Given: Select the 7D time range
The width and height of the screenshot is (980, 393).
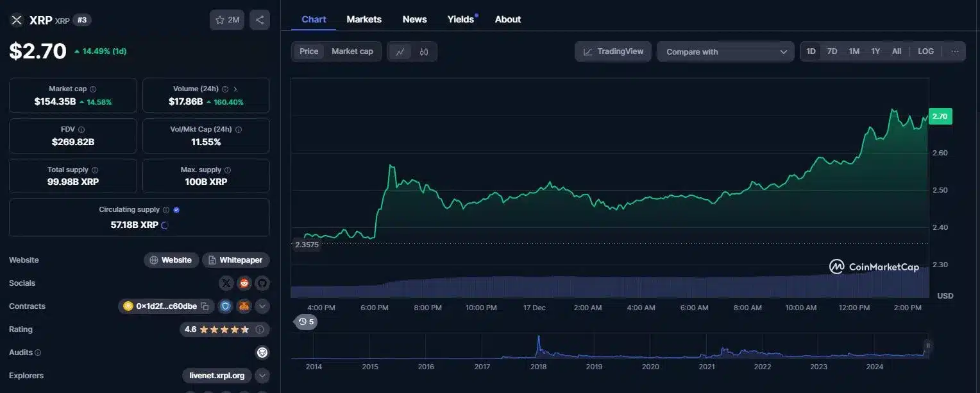Looking at the screenshot, I should coord(832,51).
